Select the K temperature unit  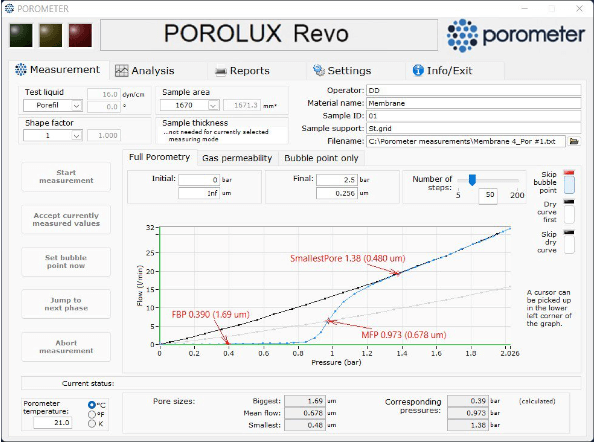(x=91, y=424)
